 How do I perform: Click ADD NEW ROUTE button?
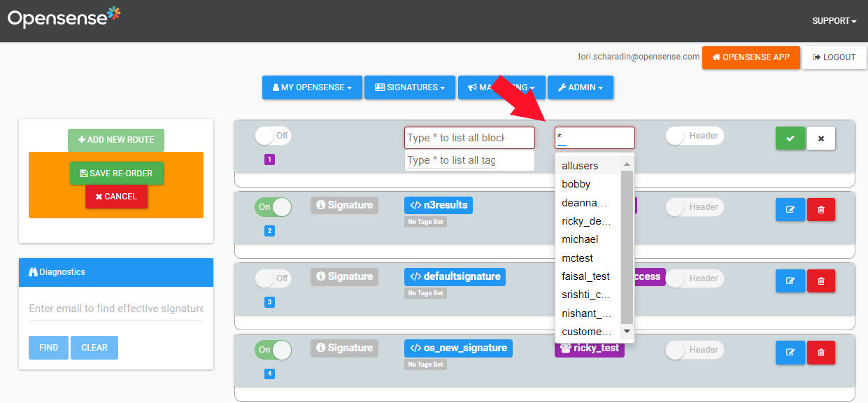[116, 140]
